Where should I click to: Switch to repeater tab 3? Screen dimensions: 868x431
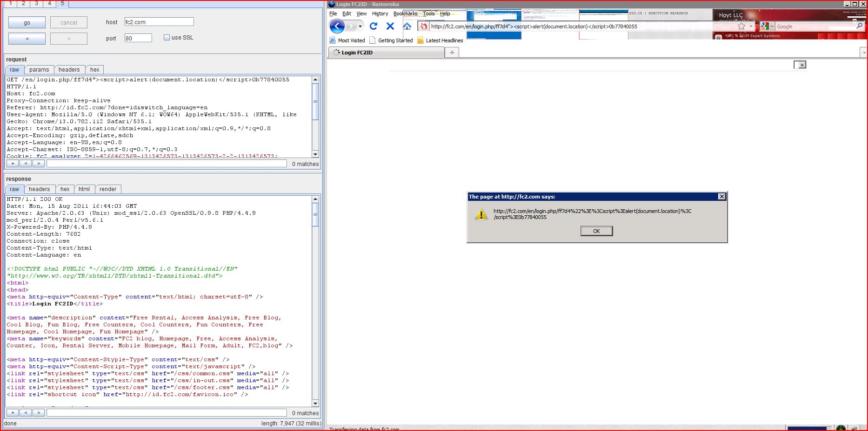pos(36,3)
